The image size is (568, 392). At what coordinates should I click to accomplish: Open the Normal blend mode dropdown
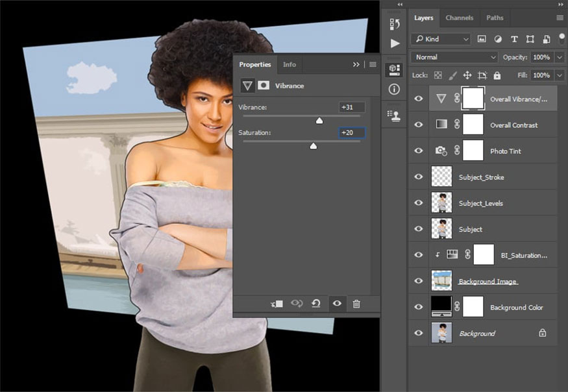click(454, 57)
